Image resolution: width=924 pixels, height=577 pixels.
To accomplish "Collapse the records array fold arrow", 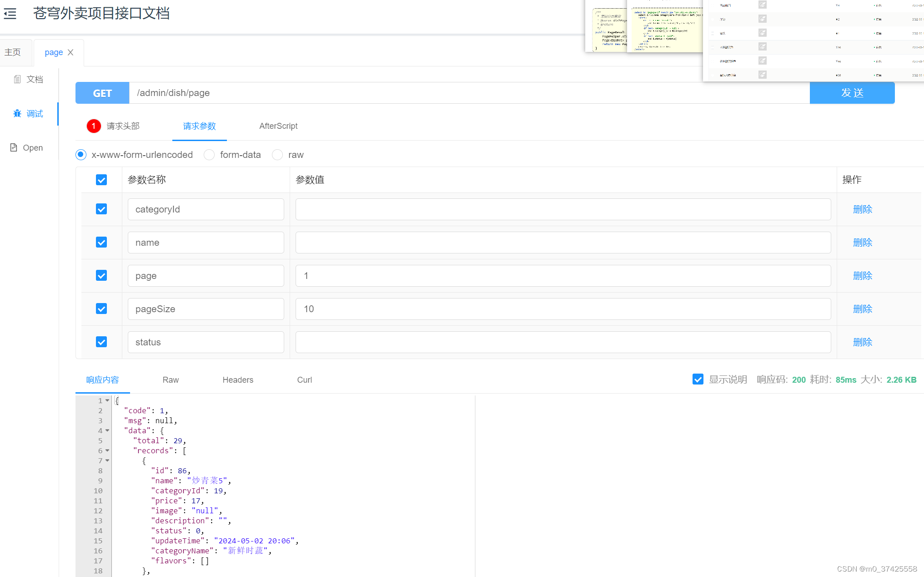I will point(107,450).
